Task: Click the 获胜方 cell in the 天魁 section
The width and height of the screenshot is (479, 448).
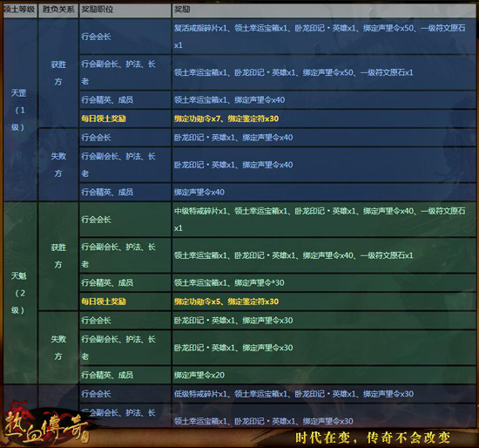Action: (x=58, y=256)
